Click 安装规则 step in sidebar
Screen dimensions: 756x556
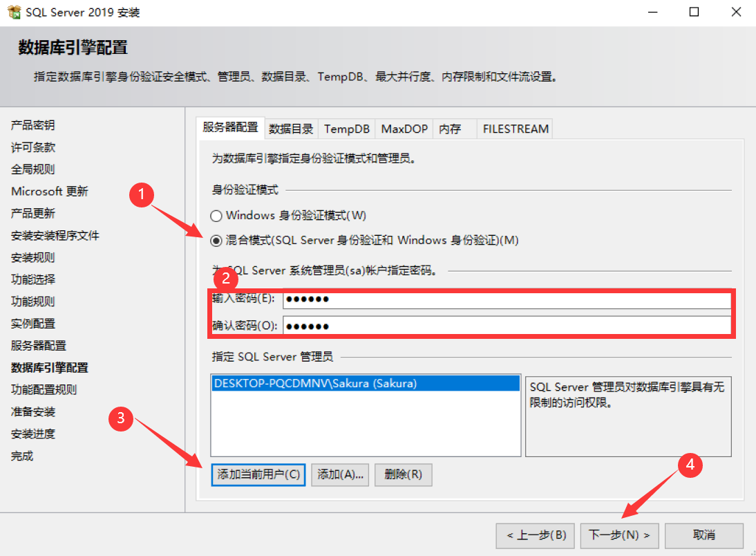coord(32,258)
